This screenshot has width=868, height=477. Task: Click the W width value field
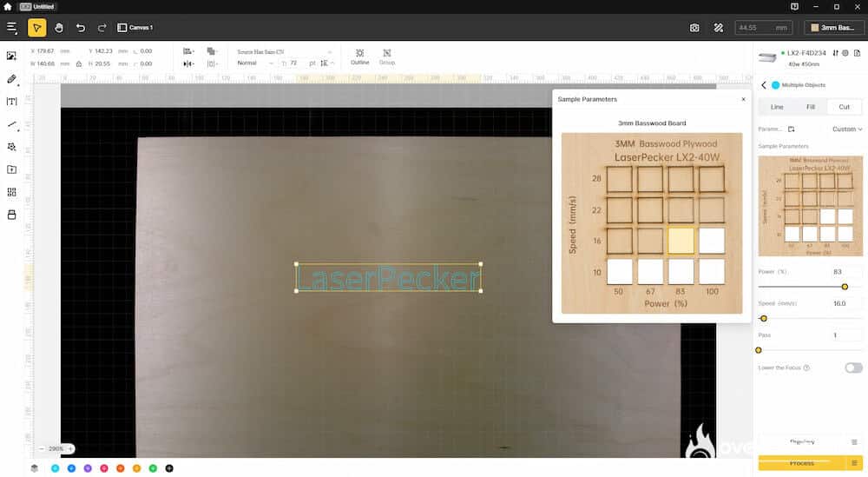pos(47,63)
